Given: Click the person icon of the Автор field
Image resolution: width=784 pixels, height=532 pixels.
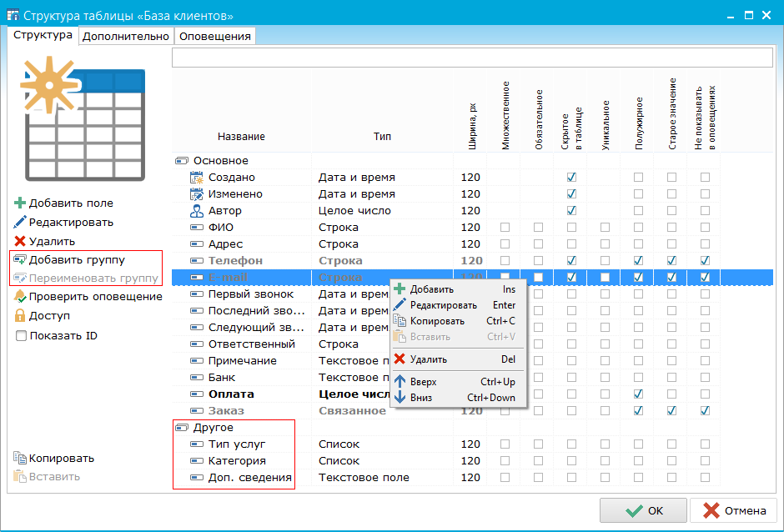Looking at the screenshot, I should click(x=197, y=211).
